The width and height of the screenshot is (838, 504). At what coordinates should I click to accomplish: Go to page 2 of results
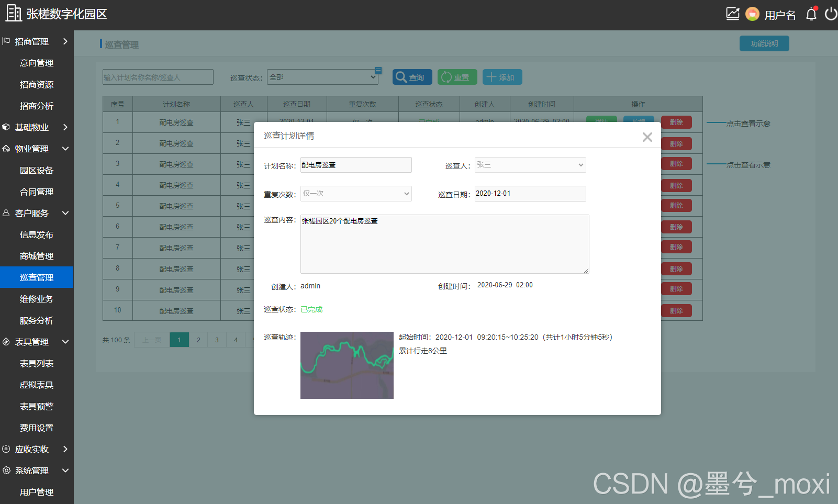198,340
